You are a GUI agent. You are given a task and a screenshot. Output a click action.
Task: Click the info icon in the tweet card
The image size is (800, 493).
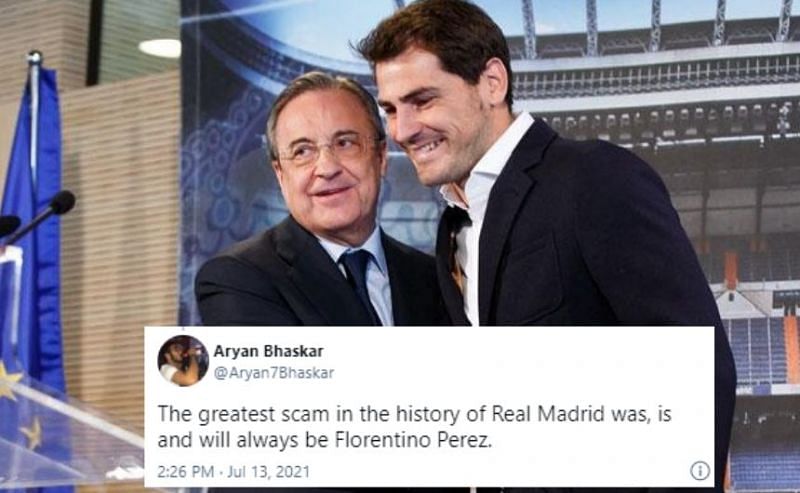[700, 470]
